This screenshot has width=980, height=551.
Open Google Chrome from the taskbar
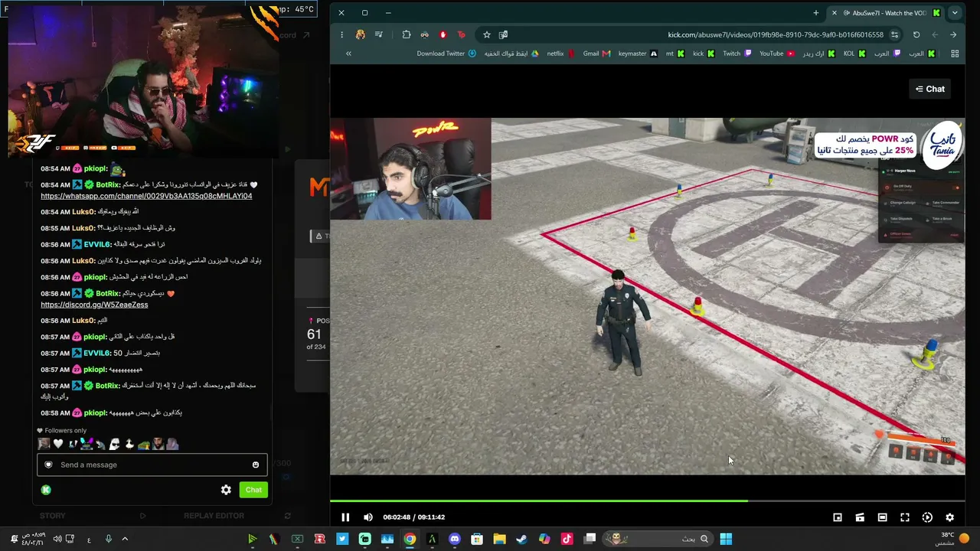click(x=410, y=539)
